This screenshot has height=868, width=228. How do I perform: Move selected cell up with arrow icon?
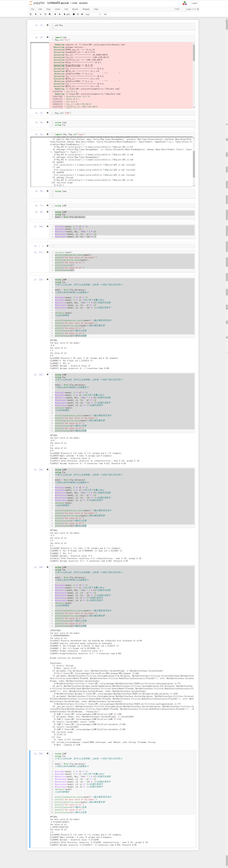pos(55,14)
